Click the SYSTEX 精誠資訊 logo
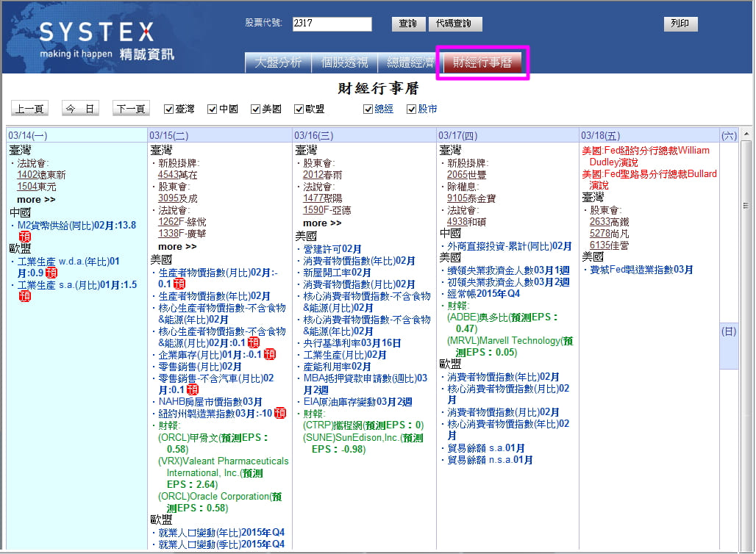Image resolution: width=756 pixels, height=554 pixels. pos(96,40)
